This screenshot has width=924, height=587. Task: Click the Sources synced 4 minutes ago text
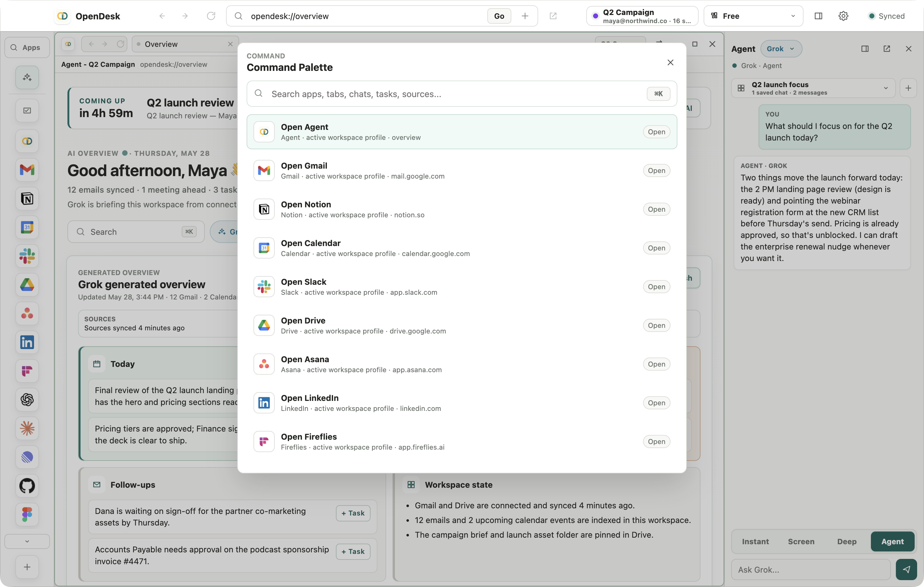coord(134,328)
